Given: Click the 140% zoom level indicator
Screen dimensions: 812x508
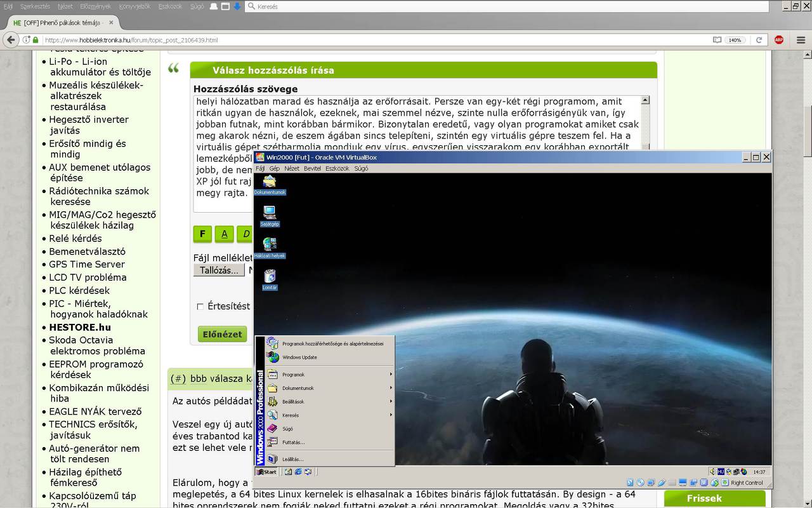Looking at the screenshot, I should coord(735,40).
